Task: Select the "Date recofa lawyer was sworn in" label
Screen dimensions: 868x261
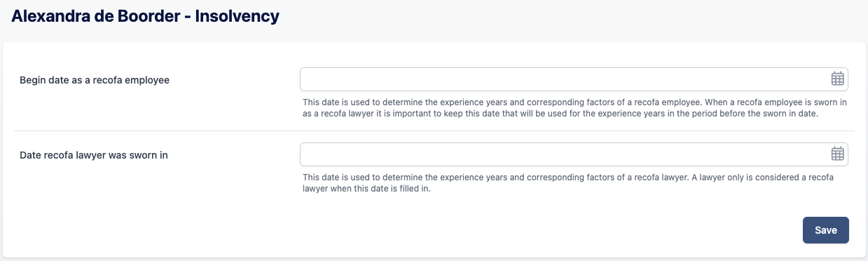Action: pyautogui.click(x=94, y=155)
